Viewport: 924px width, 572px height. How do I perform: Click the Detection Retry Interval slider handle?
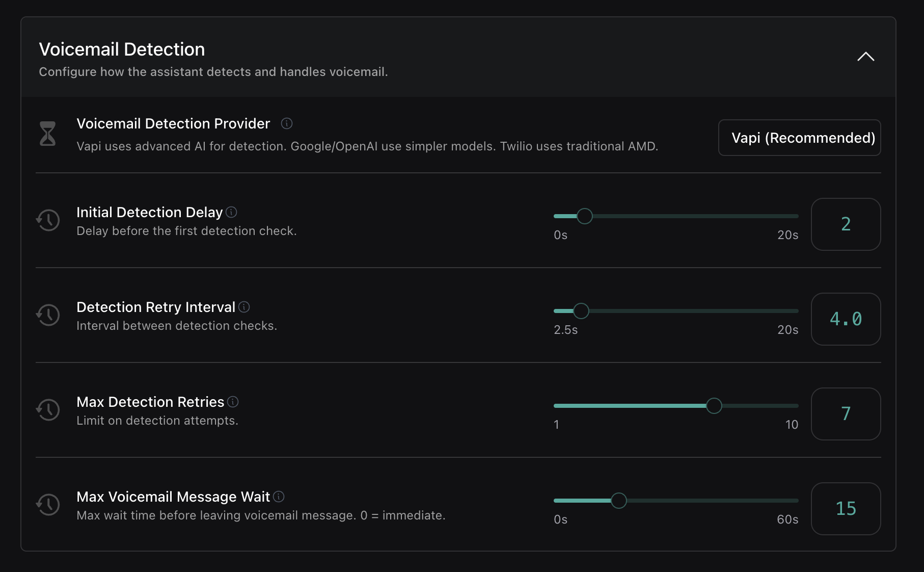point(581,310)
